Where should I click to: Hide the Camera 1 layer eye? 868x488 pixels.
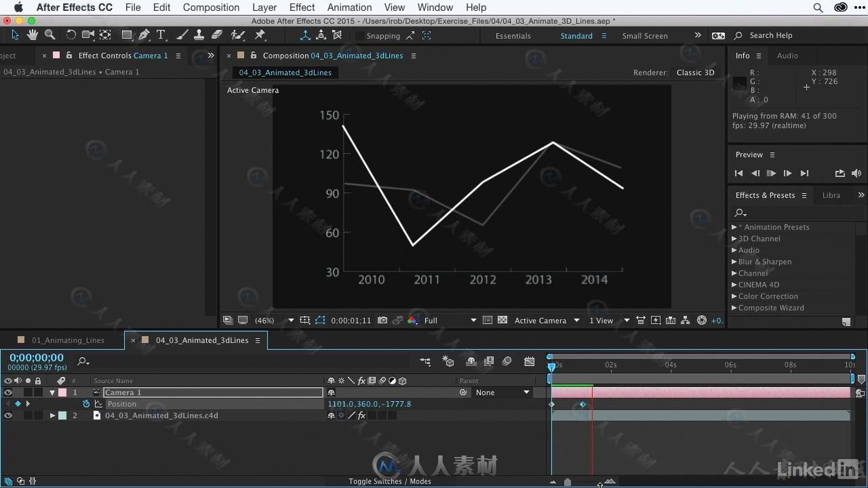click(8, 392)
